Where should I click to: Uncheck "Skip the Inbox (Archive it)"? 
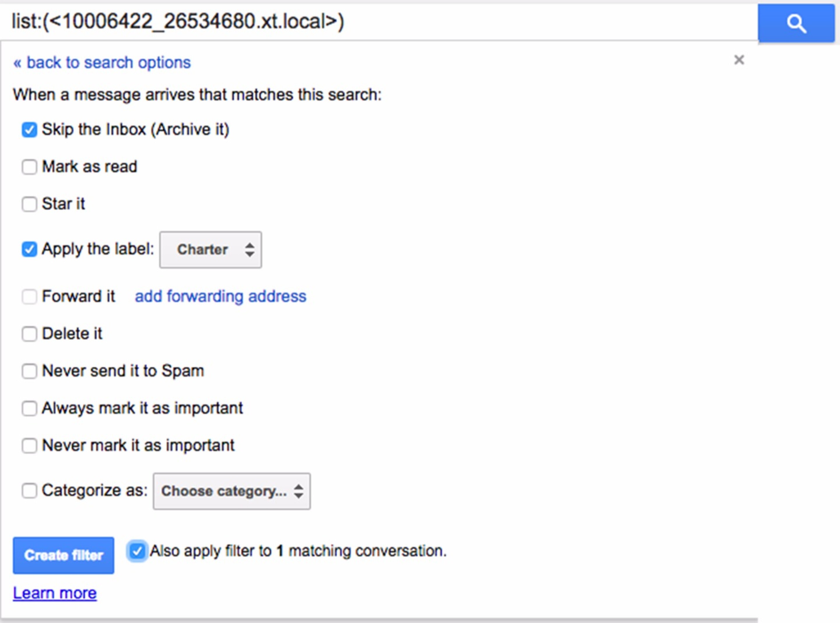click(29, 130)
